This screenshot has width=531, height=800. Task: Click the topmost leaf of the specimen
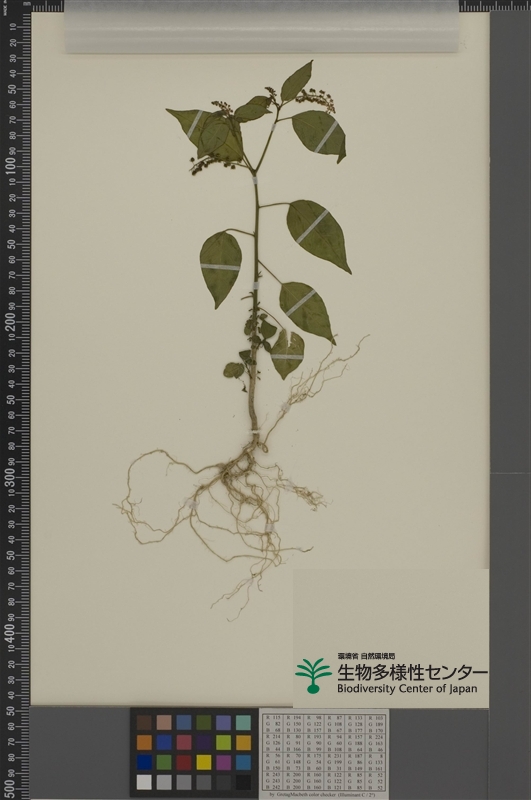click(297, 81)
